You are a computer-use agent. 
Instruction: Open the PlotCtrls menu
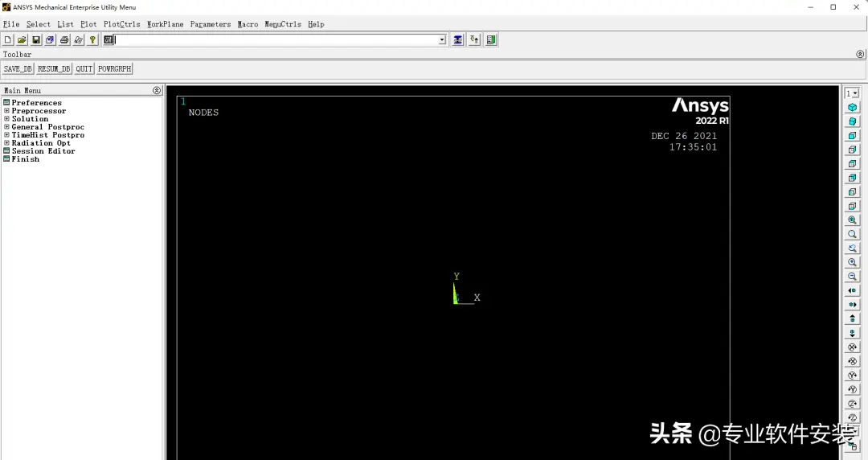[x=122, y=24]
